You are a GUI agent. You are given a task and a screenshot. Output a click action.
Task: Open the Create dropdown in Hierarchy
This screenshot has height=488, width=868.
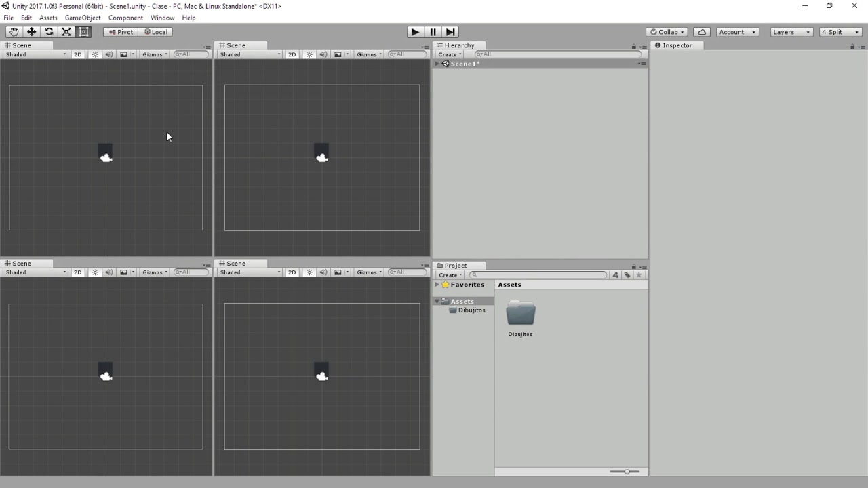[450, 54]
